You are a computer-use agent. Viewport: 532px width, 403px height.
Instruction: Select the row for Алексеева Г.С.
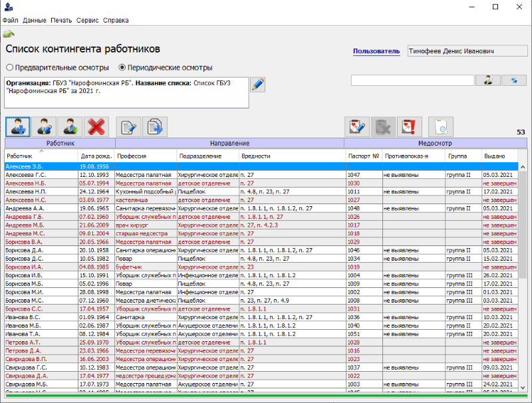coord(40,174)
